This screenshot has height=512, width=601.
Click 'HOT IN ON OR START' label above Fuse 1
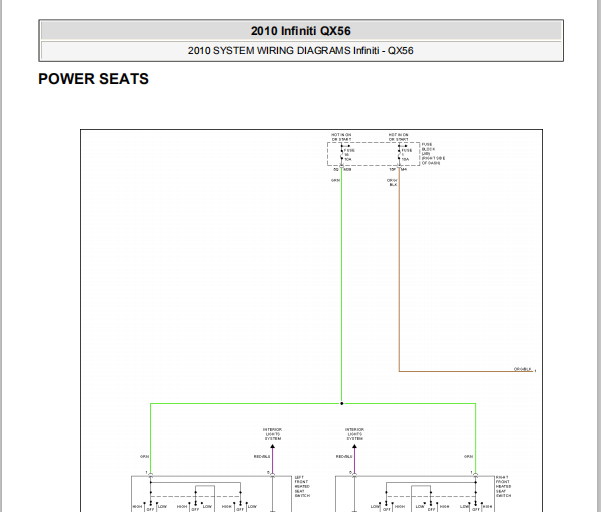pos(398,137)
